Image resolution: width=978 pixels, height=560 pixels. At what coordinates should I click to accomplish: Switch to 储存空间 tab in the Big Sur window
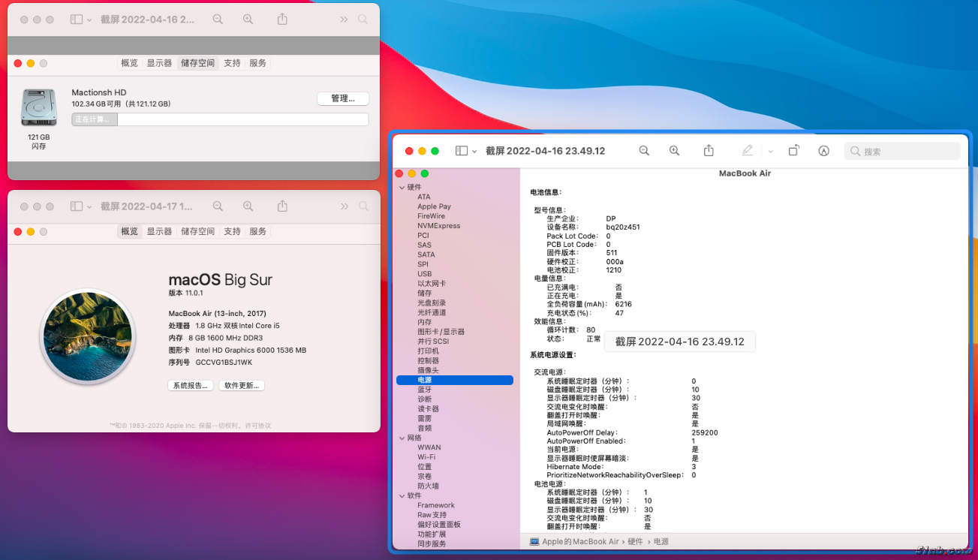[197, 231]
